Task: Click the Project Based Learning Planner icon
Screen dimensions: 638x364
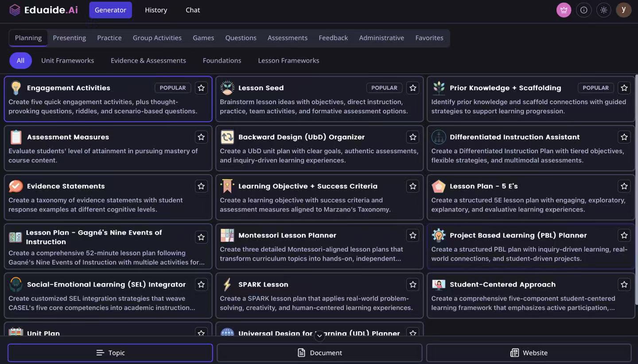Action: (439, 235)
